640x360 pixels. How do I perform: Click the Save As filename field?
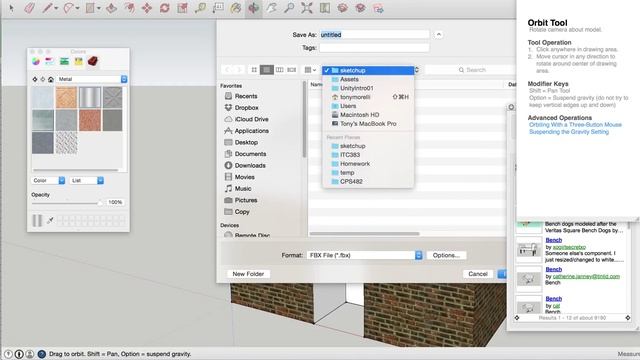coord(374,35)
